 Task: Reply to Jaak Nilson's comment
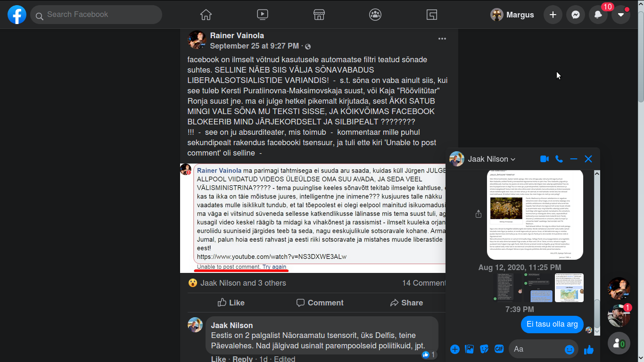tap(243, 359)
